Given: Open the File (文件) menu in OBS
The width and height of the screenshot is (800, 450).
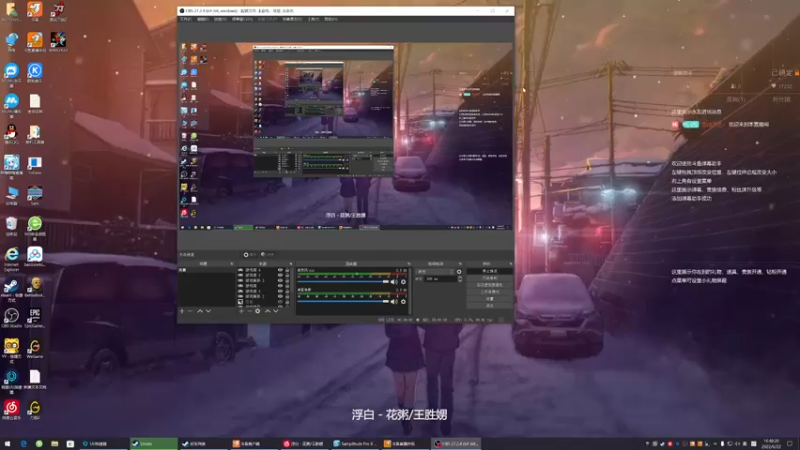Looking at the screenshot, I should tap(185, 19).
